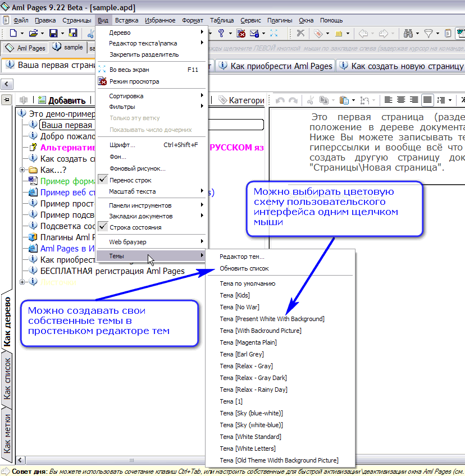Click the yellow sticky note toolbar icon
This screenshot has height=476, width=465.
click(338, 34)
